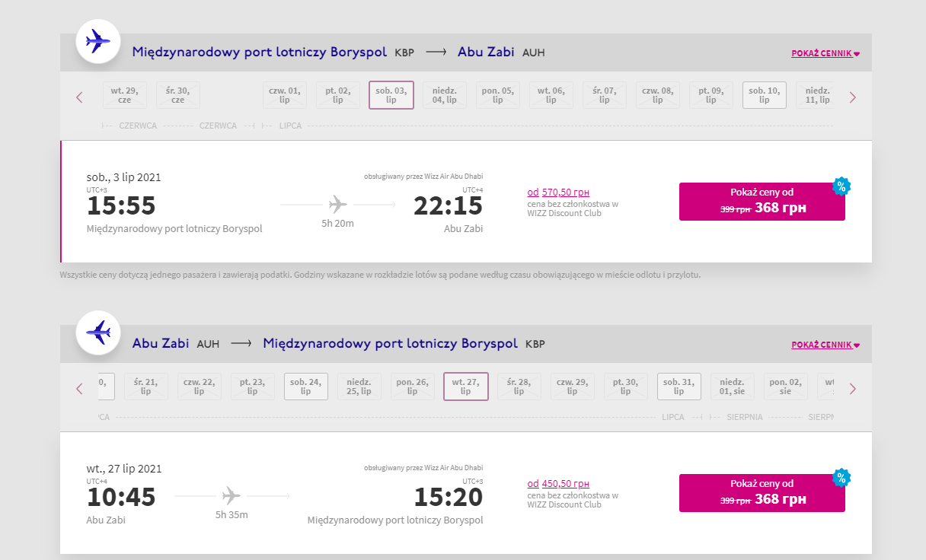The width and height of the screenshot is (926, 560).
Task: Select outbound date czw. 08, lip
Action: 658,95
